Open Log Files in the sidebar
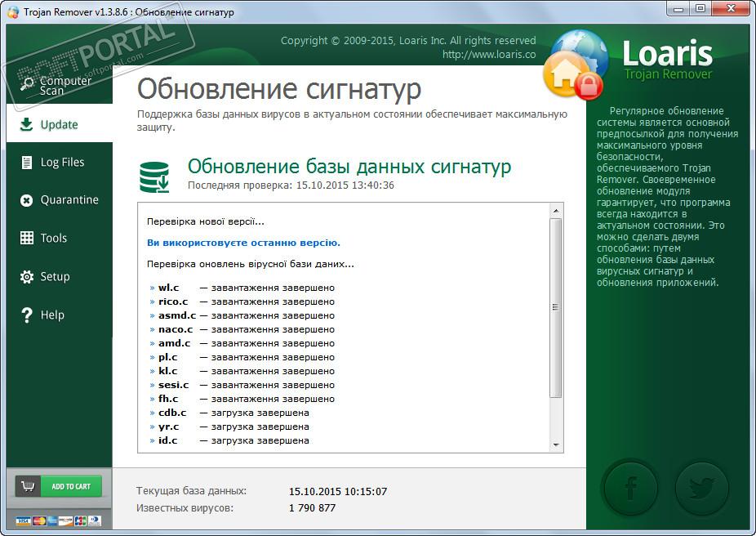 (60, 162)
